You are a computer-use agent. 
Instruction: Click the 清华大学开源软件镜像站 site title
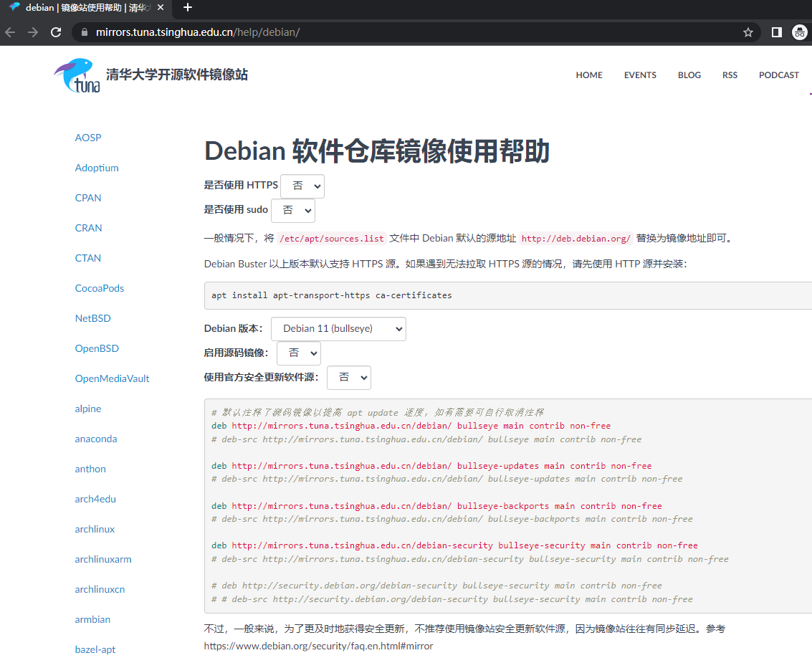177,75
